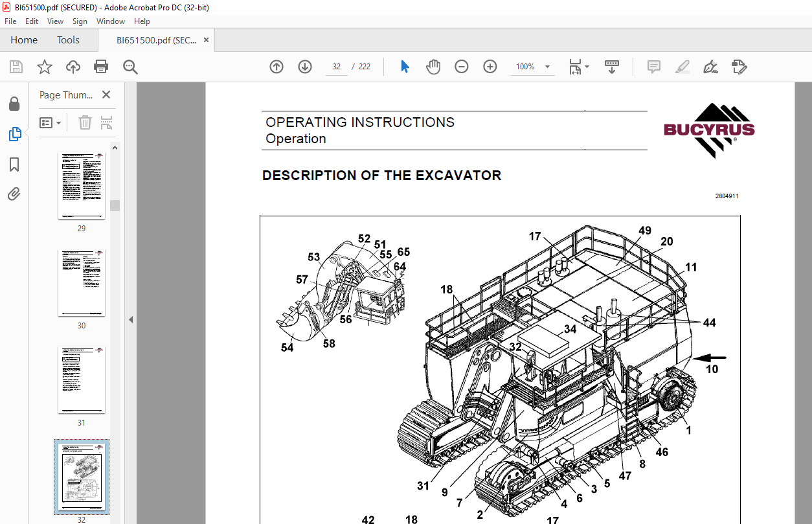
Task: Zoom in with the plus icon
Action: [x=490, y=67]
